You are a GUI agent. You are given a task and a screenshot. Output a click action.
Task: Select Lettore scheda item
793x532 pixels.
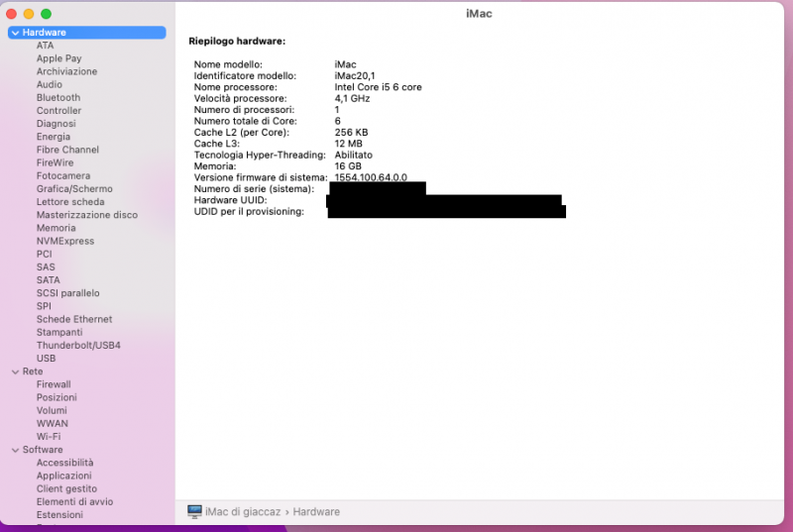pos(70,202)
